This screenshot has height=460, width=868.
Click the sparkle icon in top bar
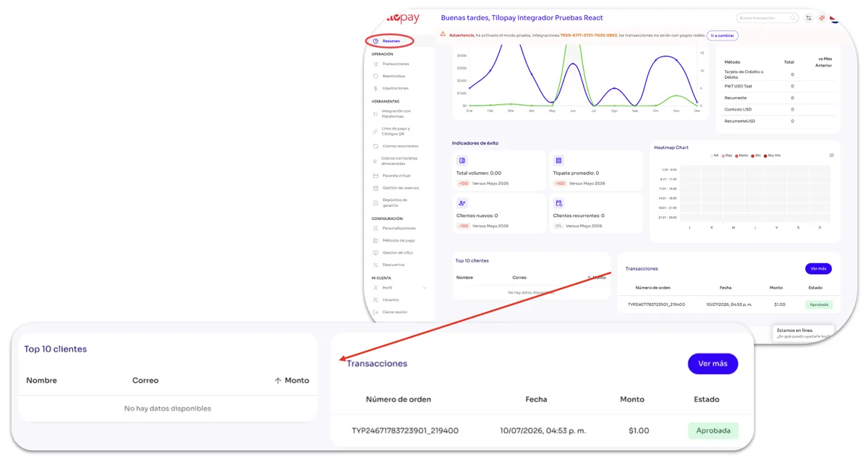click(822, 18)
